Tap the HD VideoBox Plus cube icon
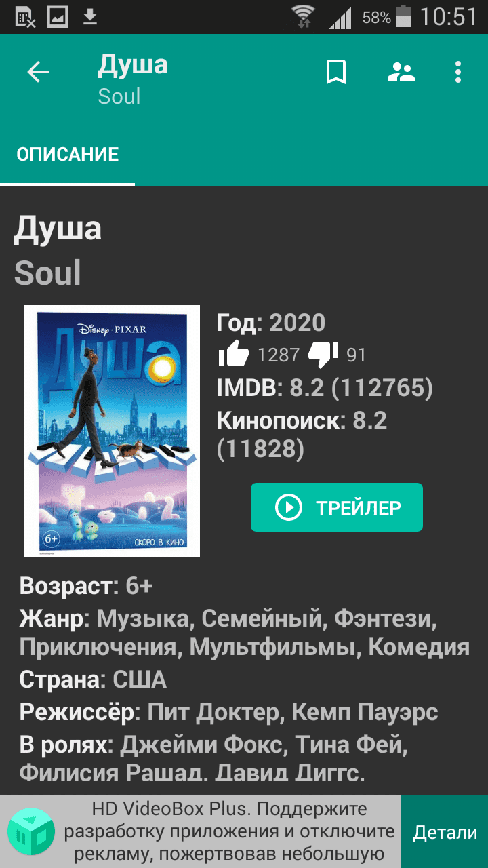Viewport: 488px width, 868px height. coord(31,831)
